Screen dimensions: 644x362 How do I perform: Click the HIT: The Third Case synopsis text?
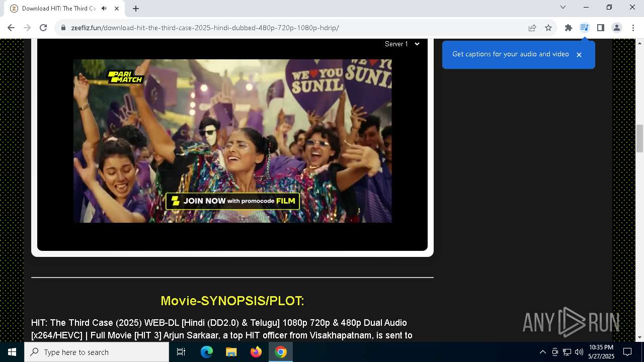[222, 329]
